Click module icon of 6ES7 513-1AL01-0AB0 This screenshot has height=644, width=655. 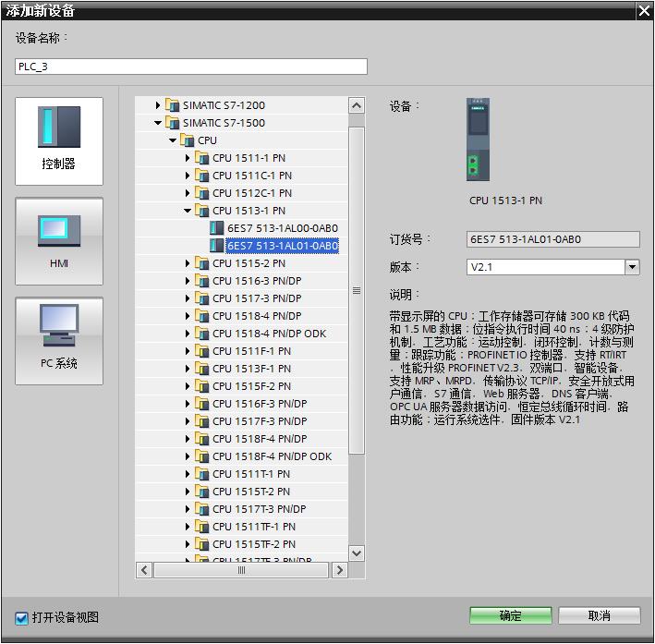(x=216, y=246)
